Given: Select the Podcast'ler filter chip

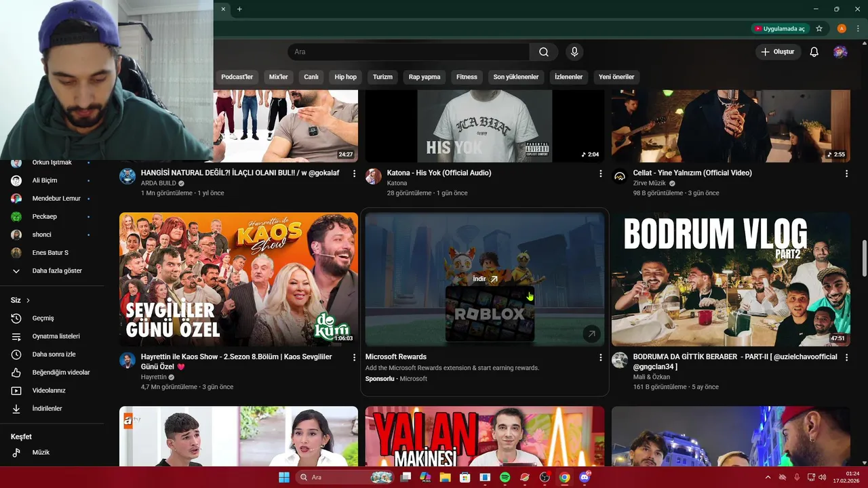Looking at the screenshot, I should point(237,77).
